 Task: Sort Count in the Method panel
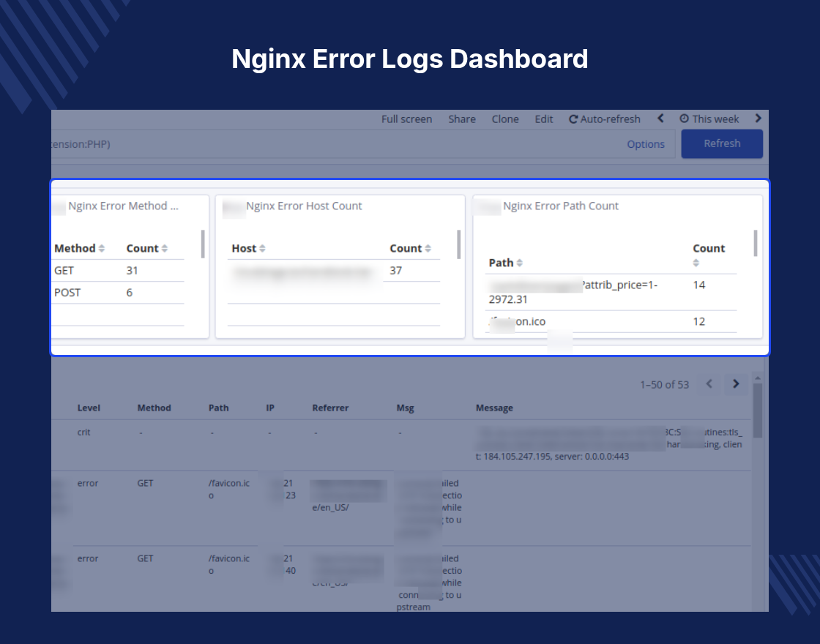164,249
